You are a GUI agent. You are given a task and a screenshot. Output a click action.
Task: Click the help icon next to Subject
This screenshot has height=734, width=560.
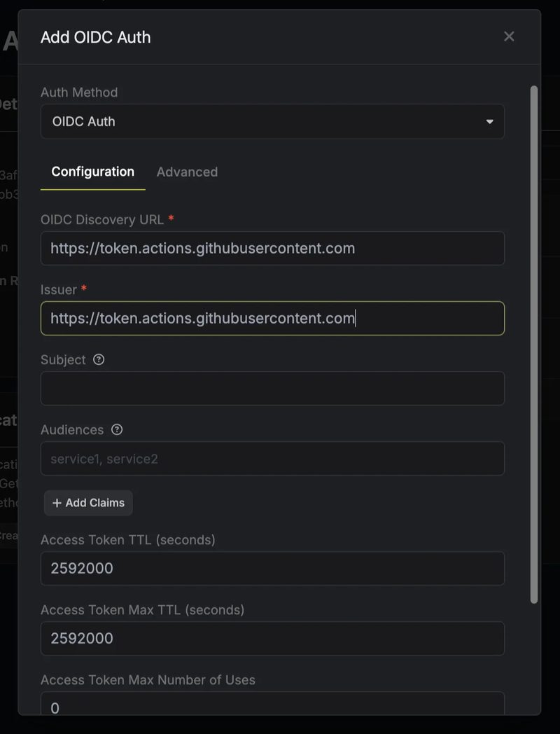point(99,359)
